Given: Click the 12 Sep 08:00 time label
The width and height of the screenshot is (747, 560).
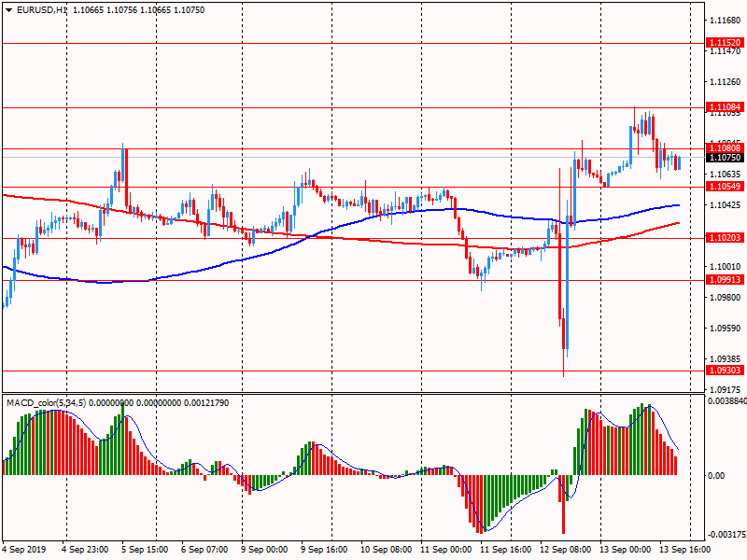Looking at the screenshot, I should click(x=566, y=550).
